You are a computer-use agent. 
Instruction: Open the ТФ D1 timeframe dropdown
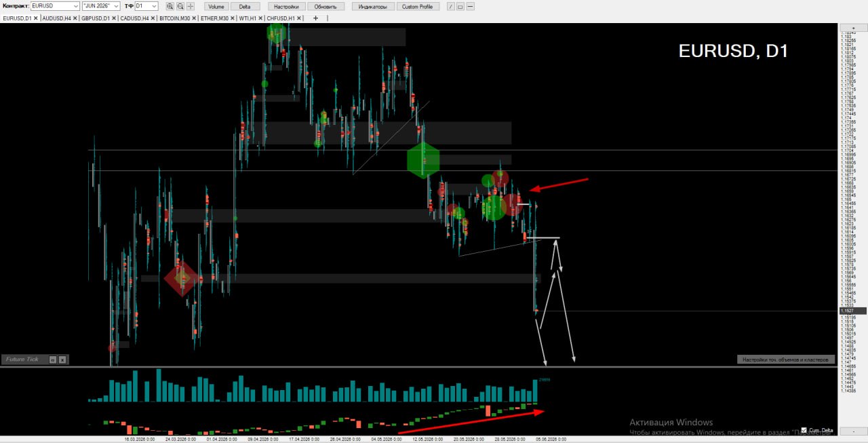(x=146, y=6)
